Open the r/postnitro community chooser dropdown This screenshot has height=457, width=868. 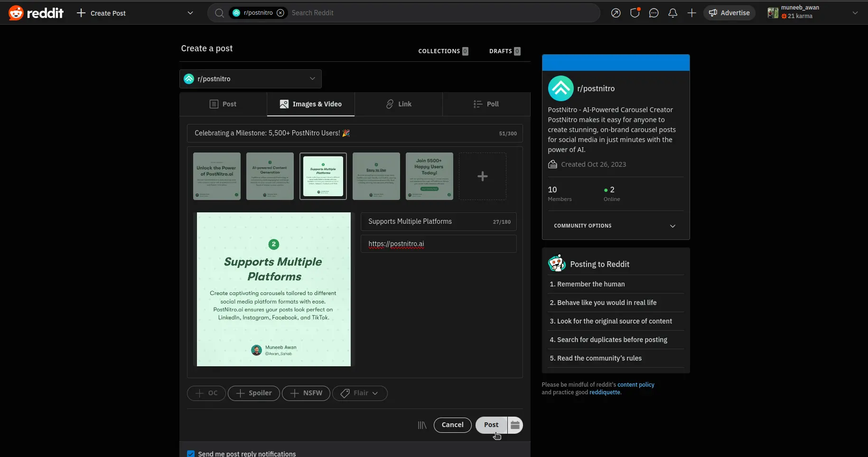click(x=250, y=79)
